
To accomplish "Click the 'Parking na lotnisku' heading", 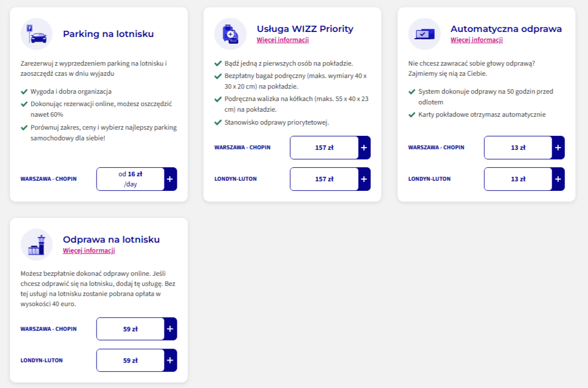I will point(108,34).
